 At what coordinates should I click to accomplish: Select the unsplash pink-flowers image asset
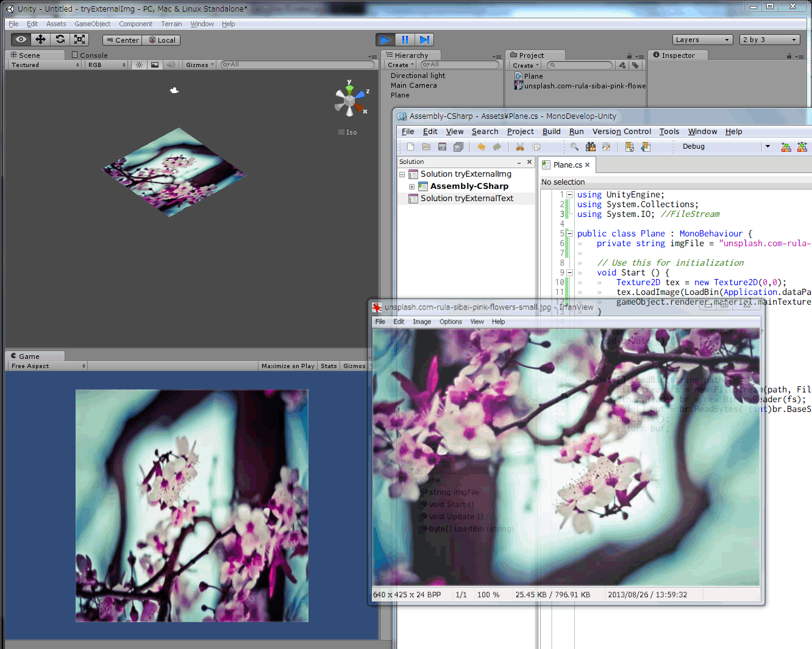click(x=580, y=86)
